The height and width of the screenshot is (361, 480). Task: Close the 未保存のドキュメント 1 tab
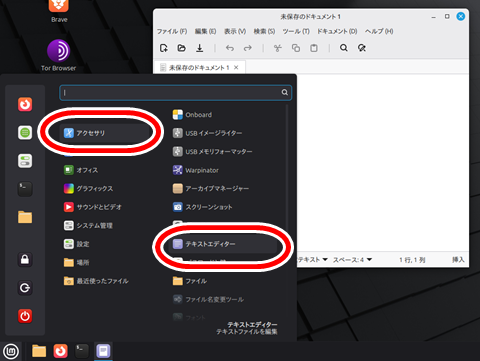[x=236, y=67]
